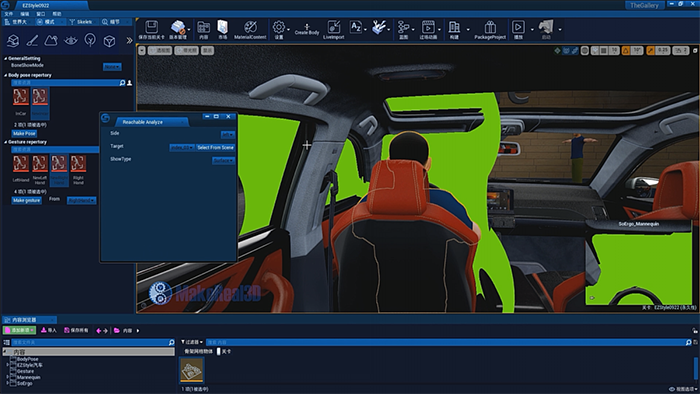The height and width of the screenshot is (394, 700).
Task: Switch to the Skeleton tab
Action: [81, 21]
